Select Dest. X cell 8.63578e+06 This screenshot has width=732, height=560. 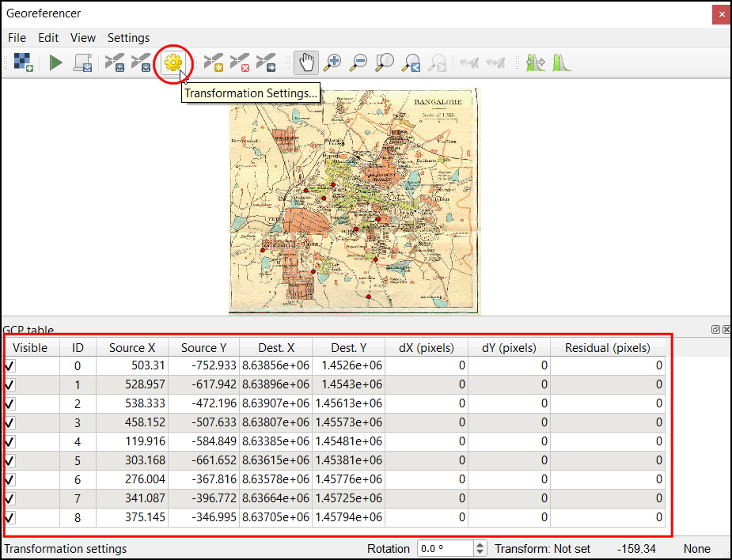[x=276, y=479]
